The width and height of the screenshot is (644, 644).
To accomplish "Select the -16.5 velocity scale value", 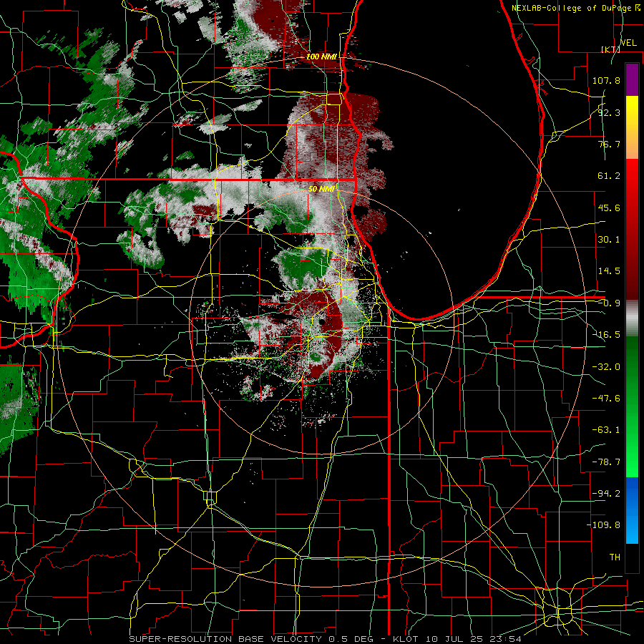I will click(606, 335).
